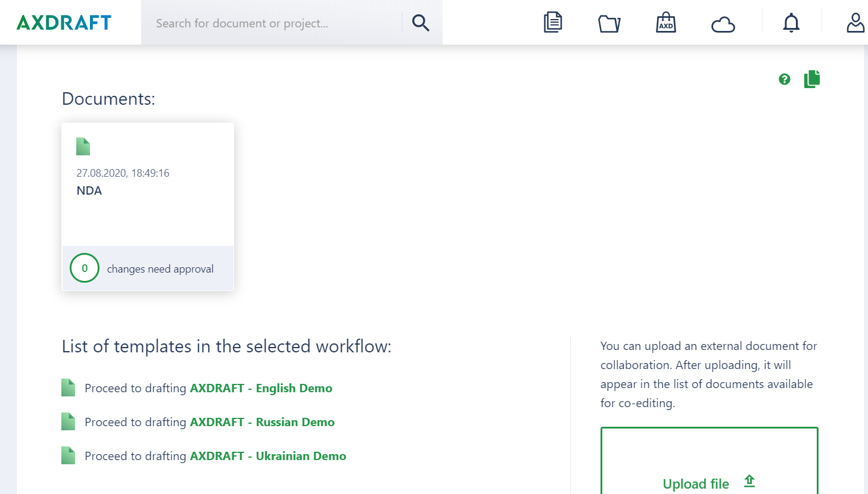Image resolution: width=868 pixels, height=494 pixels.
Task: Click the upload arrow icon
Action: [749, 481]
